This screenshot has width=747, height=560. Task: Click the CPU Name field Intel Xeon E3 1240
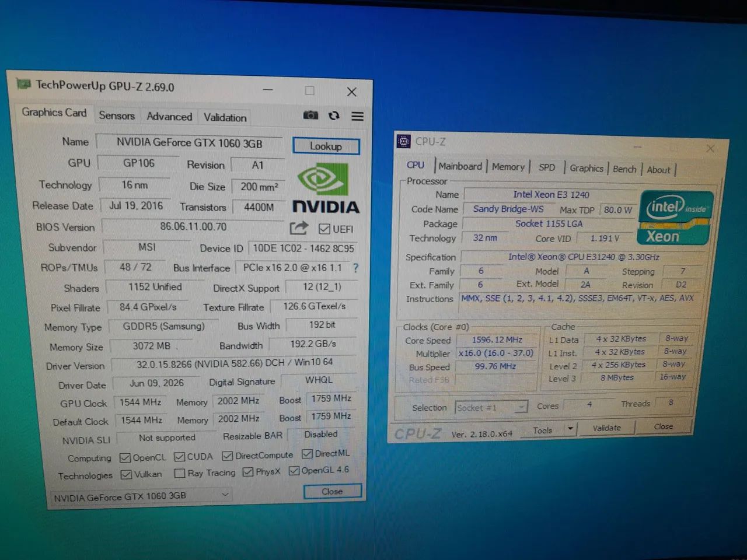click(x=551, y=194)
